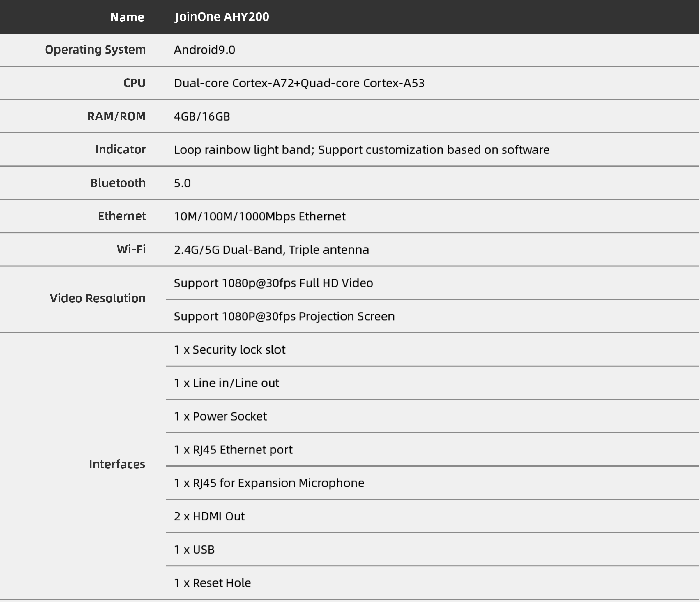This screenshot has height=602, width=700.
Task: Click the RAM/ROM label
Action: pyautogui.click(x=116, y=116)
